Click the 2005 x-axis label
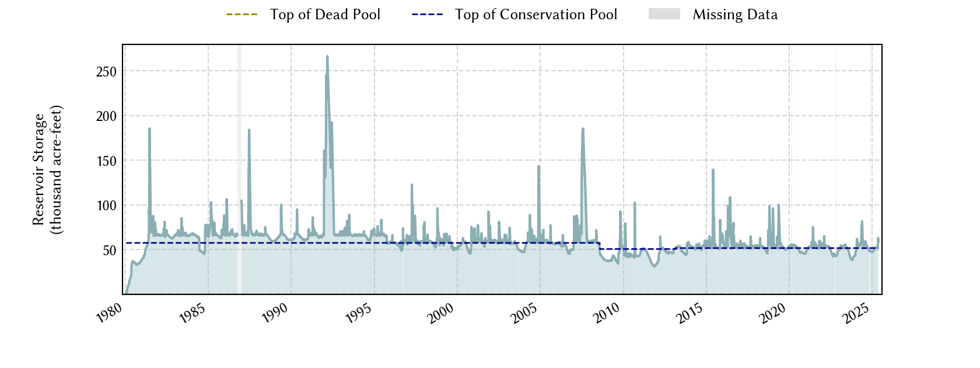Screen dimensions: 980x368 coord(524,314)
